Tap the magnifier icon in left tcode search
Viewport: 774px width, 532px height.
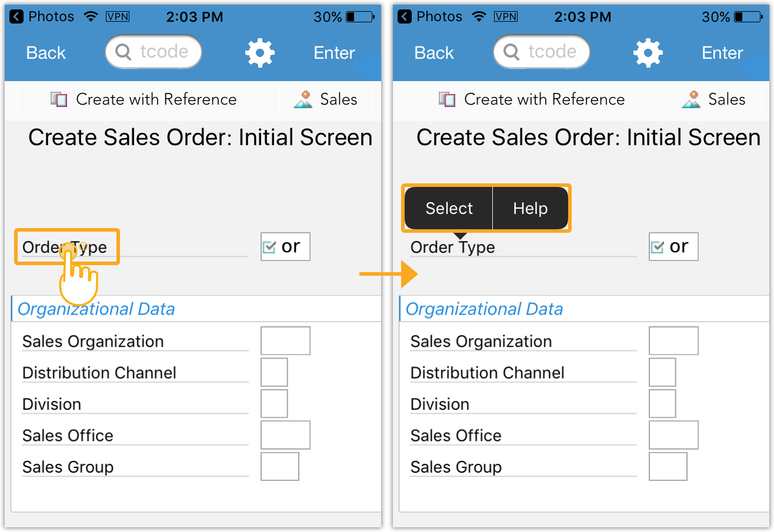coord(124,52)
